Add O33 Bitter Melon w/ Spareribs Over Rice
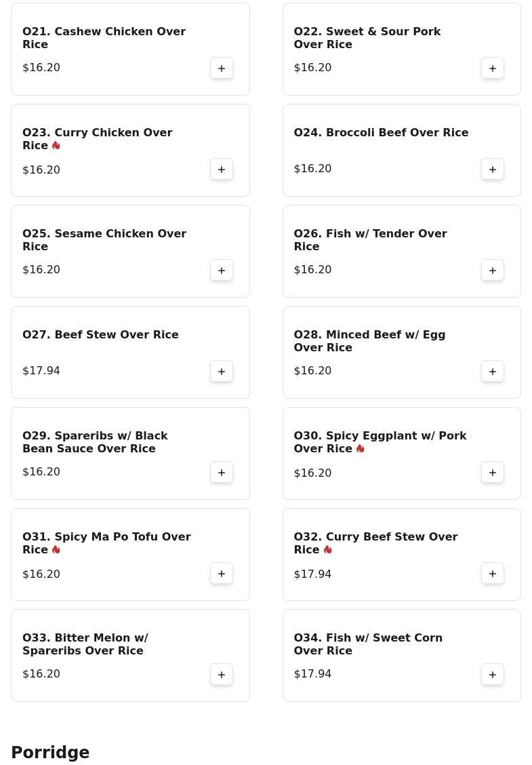This screenshot has height=765, width=532. point(222,674)
